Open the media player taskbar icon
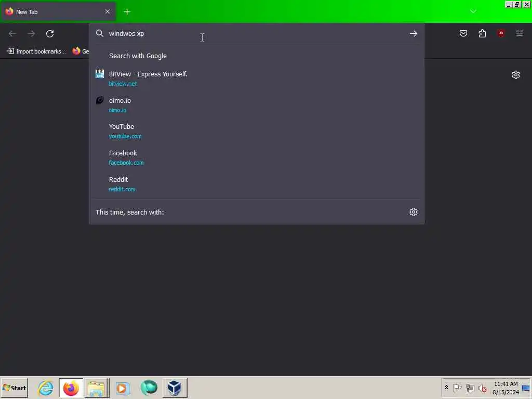Viewport: 532px width, 399px height. [123, 388]
